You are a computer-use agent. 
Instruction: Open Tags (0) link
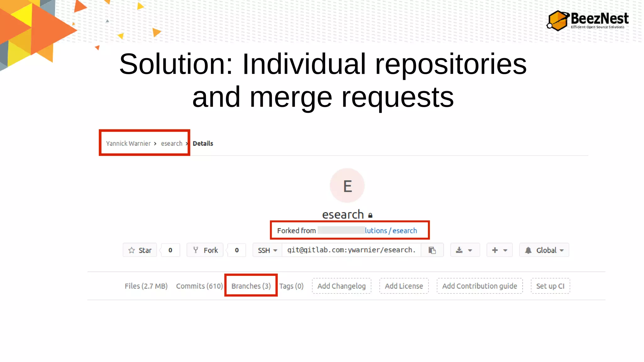tap(291, 286)
